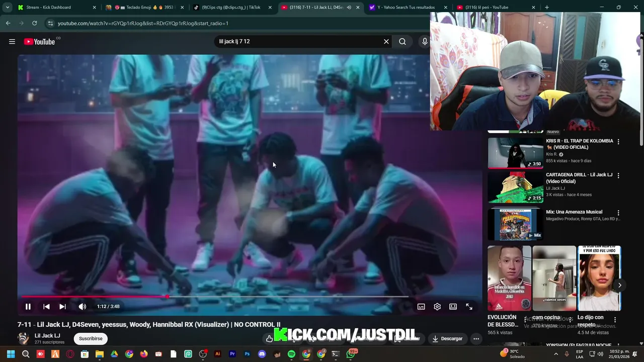Launch Opera from the taskbar
644x362 pixels.
70,354
